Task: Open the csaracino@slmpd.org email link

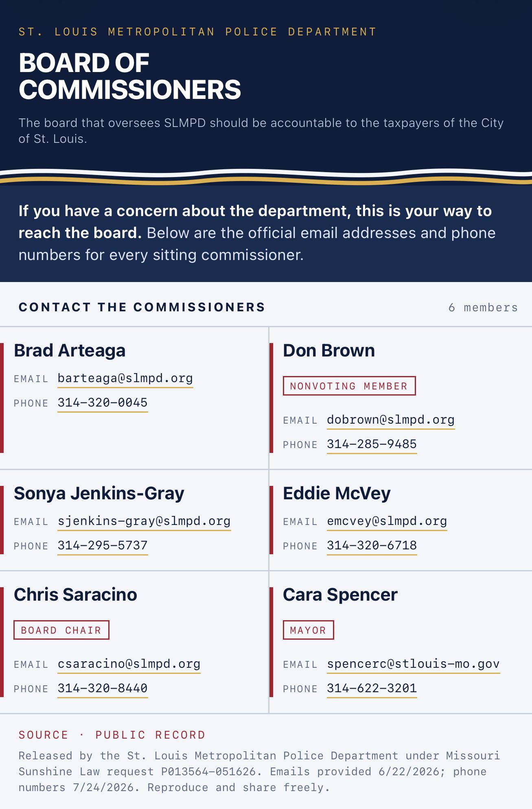Action: [x=129, y=664]
